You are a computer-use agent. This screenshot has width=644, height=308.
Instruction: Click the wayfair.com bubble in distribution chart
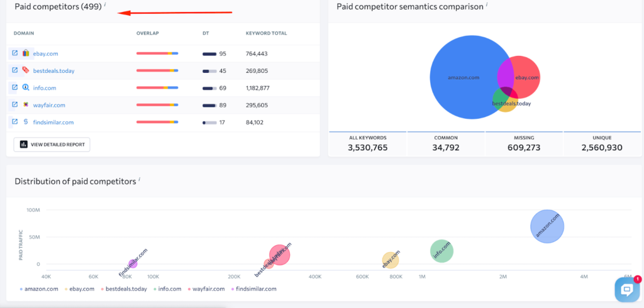[x=280, y=255]
